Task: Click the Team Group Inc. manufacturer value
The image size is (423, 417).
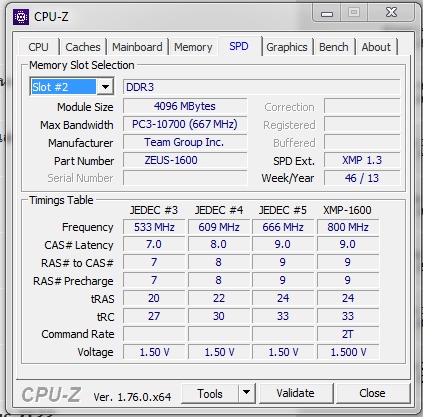Action: click(x=185, y=142)
